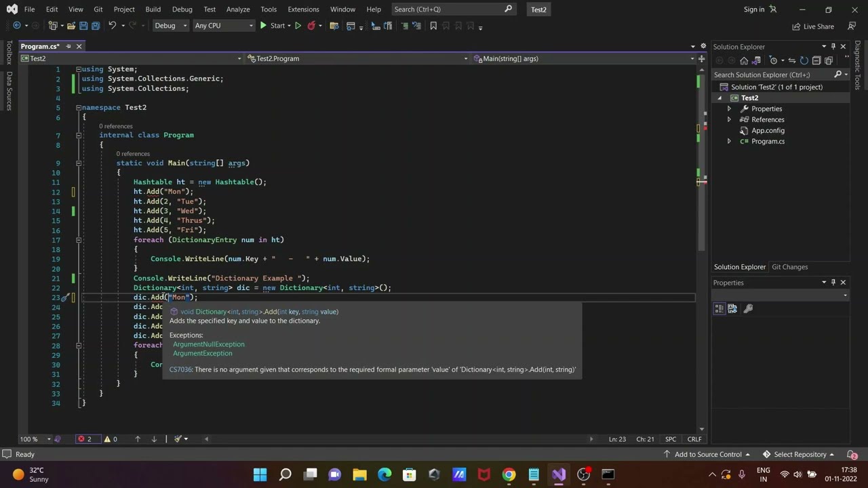Image resolution: width=868 pixels, height=488 pixels.
Task: Toggle auto-hide pin on Properties panel
Action: click(833, 283)
